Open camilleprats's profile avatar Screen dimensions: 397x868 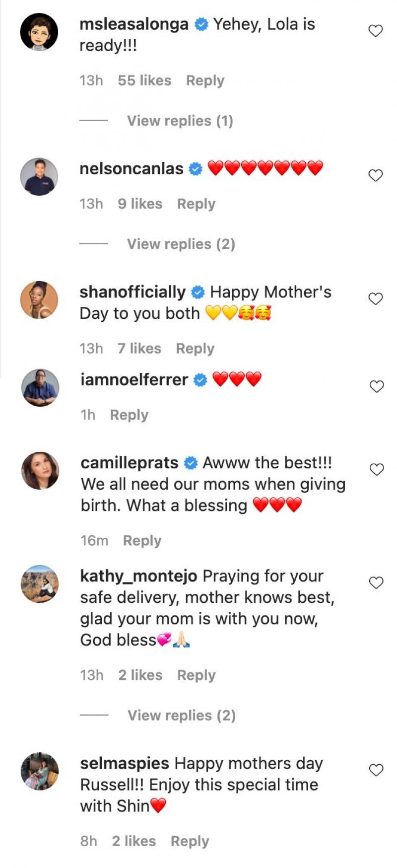pos(40,471)
